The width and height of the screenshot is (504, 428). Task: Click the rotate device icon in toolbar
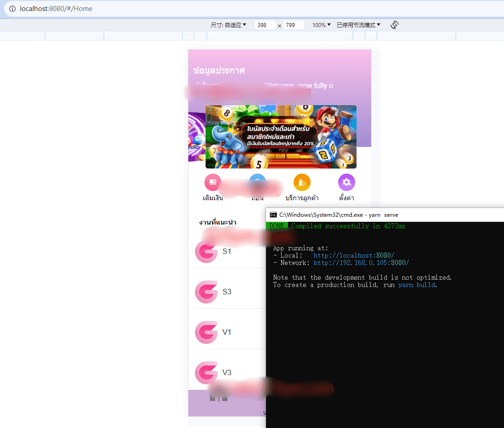click(x=394, y=25)
